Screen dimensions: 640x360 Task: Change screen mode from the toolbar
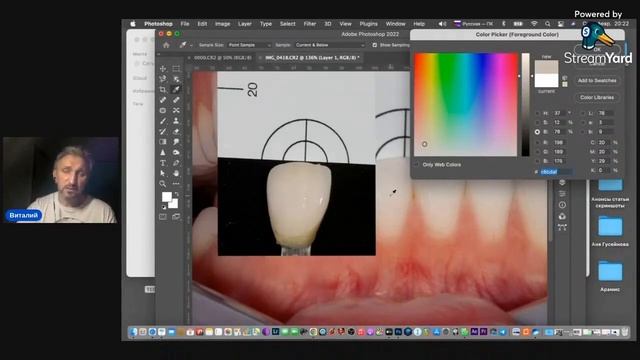click(176, 217)
